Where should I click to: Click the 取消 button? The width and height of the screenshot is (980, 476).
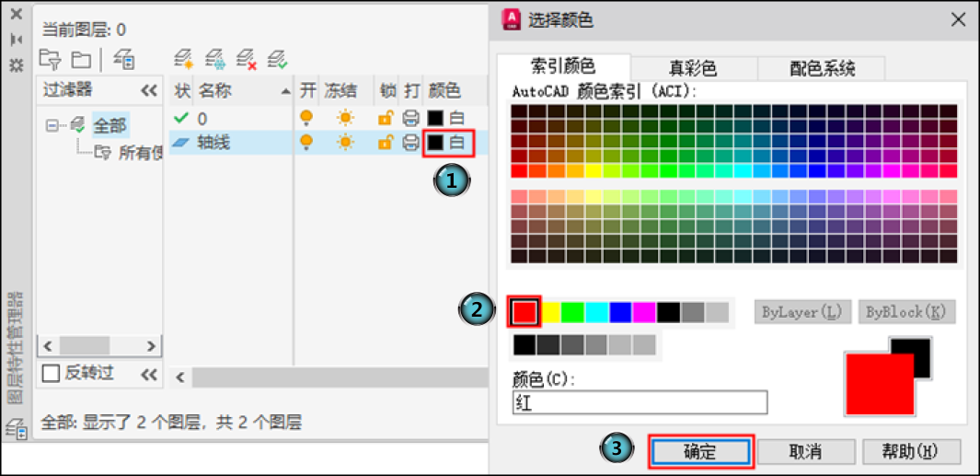pos(806,451)
